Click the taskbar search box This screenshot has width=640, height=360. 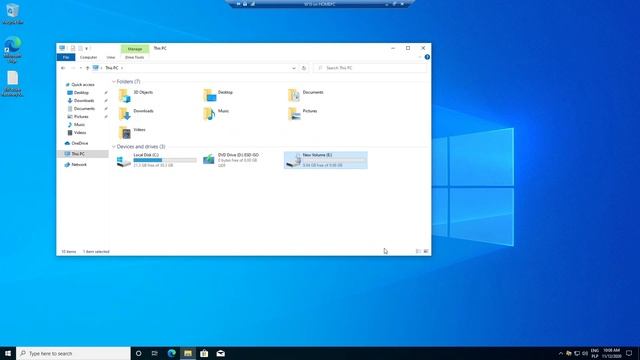(x=73, y=353)
